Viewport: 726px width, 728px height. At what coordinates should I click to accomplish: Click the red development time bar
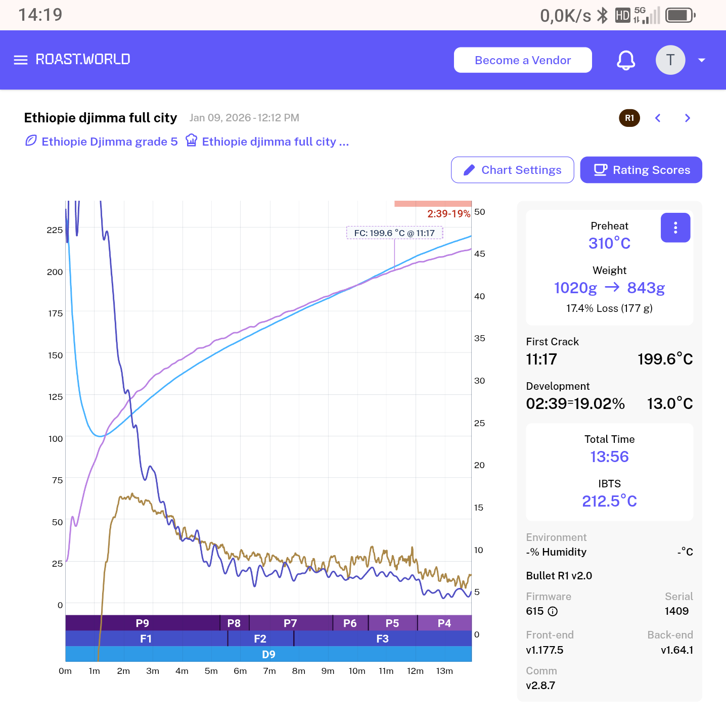[x=433, y=204]
